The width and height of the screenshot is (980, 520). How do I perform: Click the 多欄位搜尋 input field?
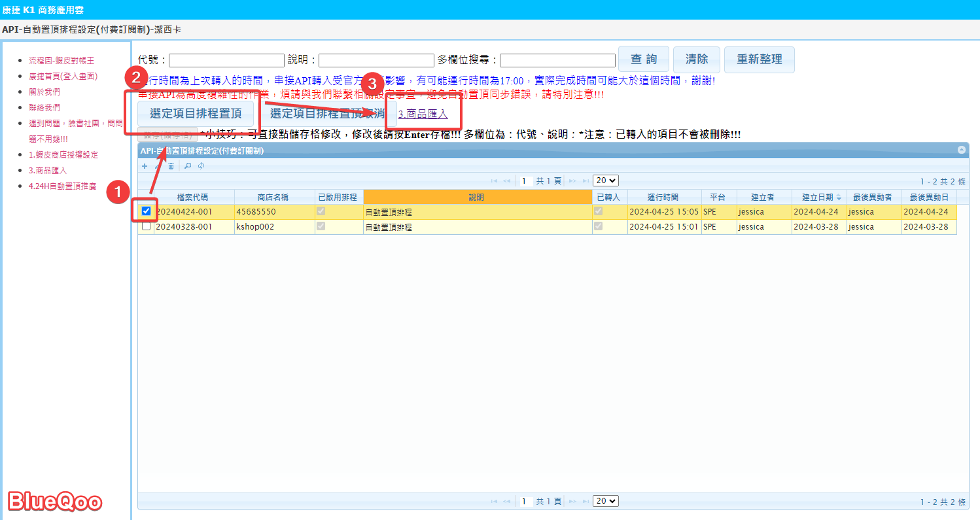[557, 60]
